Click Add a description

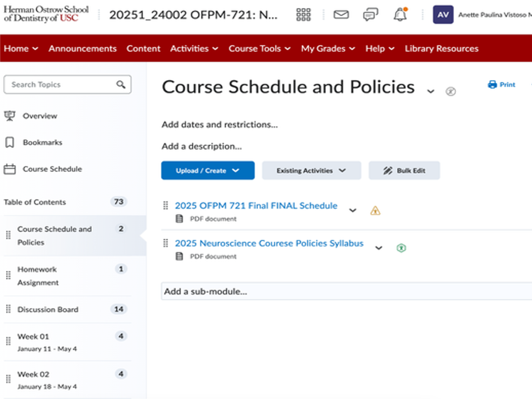coord(202,146)
